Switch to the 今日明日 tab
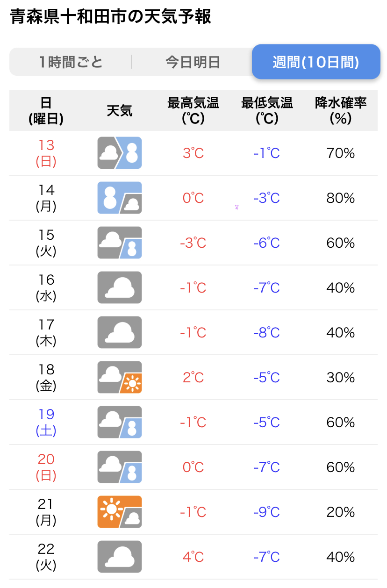 (193, 62)
